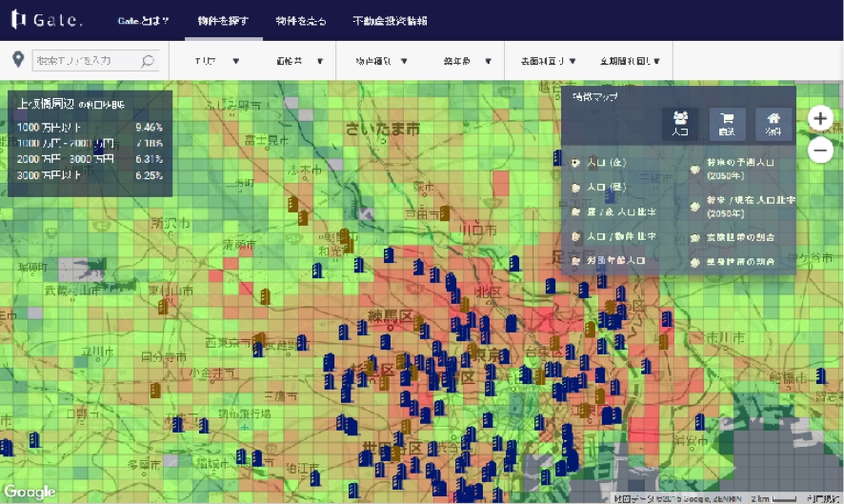Expand the 表面利回り yield dropdown
The width and height of the screenshot is (844, 504).
[548, 61]
